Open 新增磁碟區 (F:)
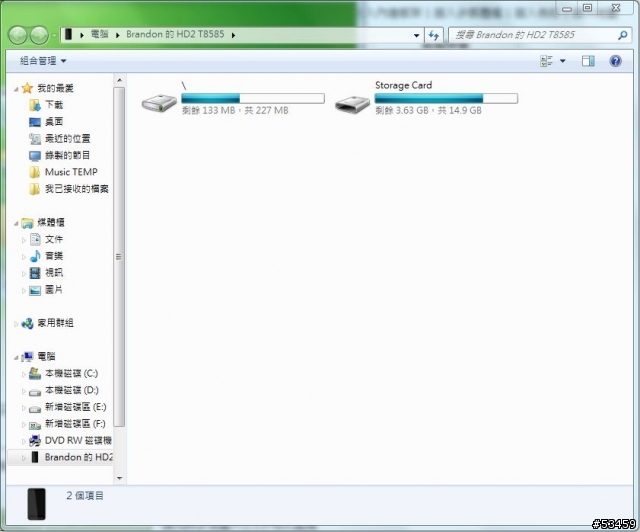This screenshot has width=640, height=532. pos(75,424)
